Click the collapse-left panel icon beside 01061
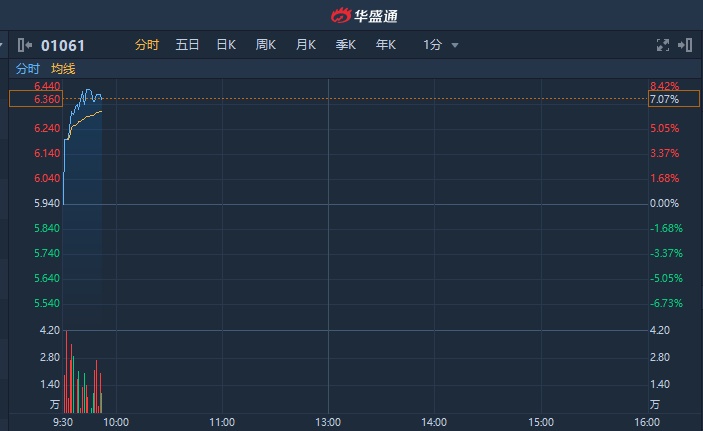The image size is (703, 431). 26,45
